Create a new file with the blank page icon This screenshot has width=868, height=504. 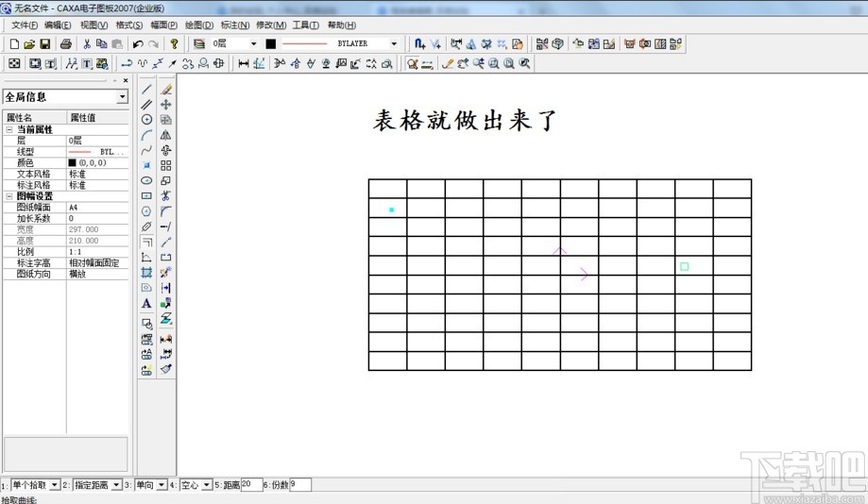(x=14, y=43)
